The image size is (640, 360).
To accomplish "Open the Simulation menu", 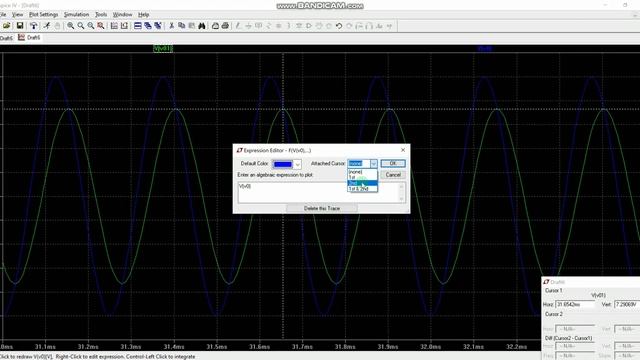I will 76,15.
